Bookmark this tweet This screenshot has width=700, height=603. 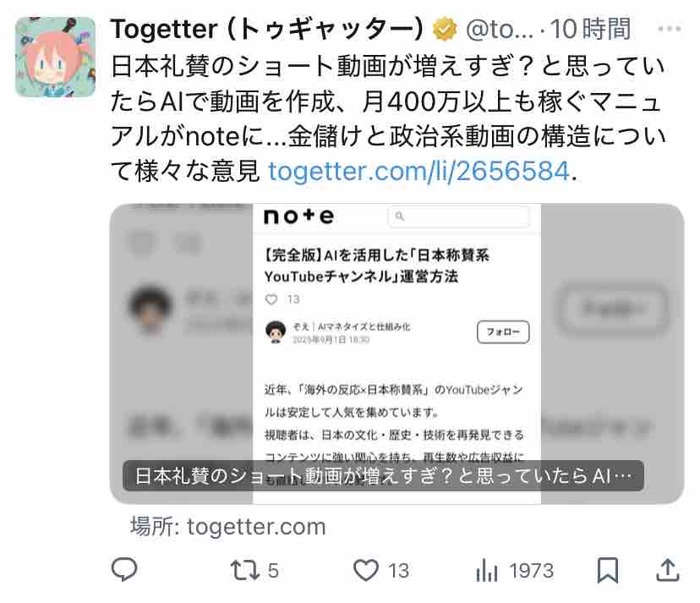[x=608, y=570]
